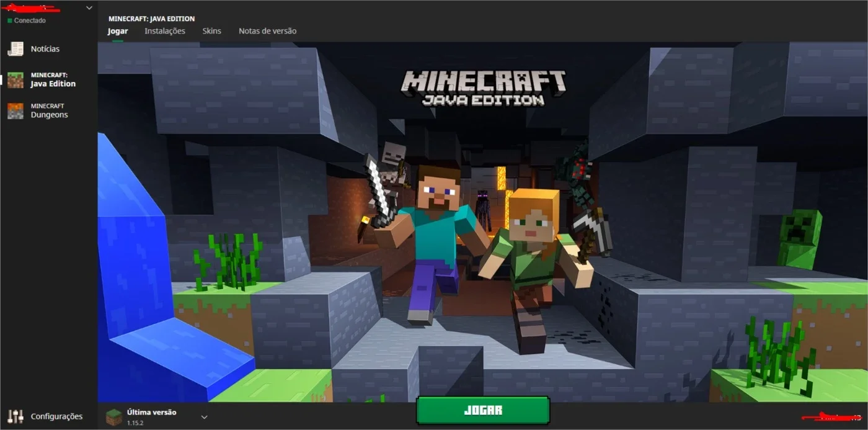Open the Configurações sliders icon
868x430 pixels.
click(15, 416)
